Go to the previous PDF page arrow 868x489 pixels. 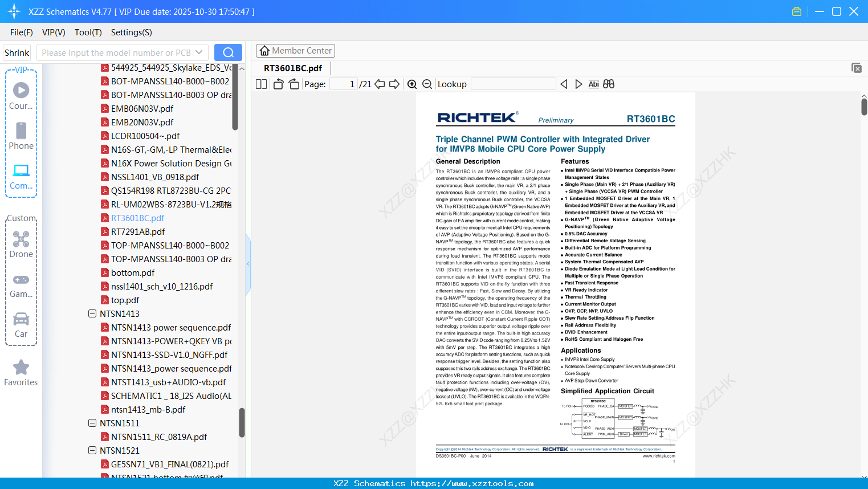pyautogui.click(x=380, y=84)
